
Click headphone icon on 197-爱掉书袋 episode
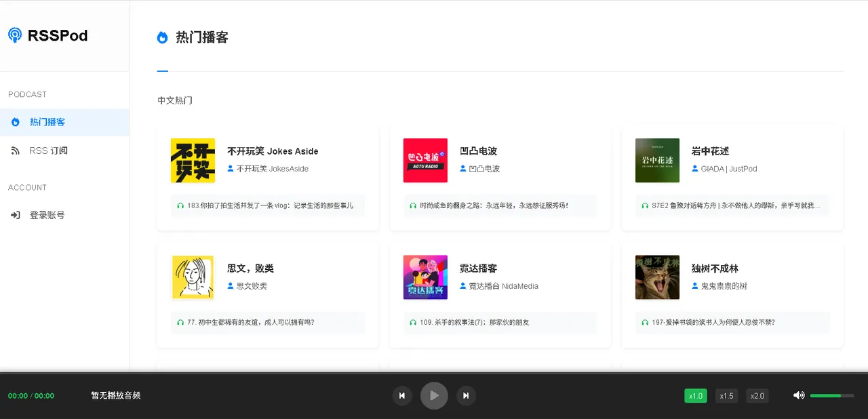[x=645, y=323]
